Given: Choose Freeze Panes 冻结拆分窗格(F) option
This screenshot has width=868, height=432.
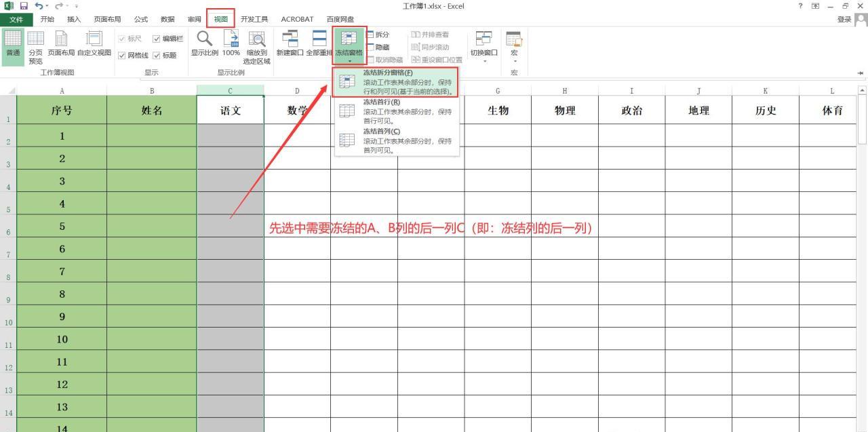Looking at the screenshot, I should (396, 81).
